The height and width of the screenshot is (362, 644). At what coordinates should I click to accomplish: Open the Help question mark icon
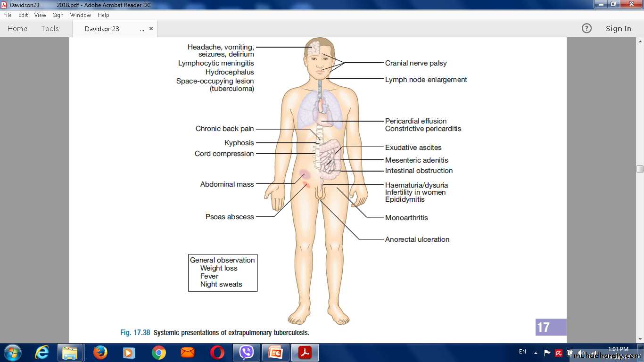click(x=586, y=28)
